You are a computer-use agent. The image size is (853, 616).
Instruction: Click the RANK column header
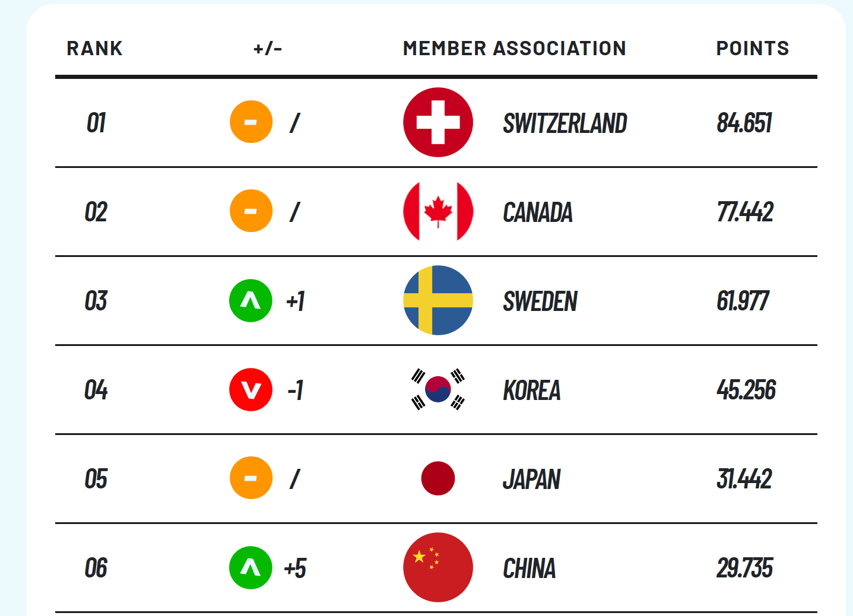94,48
